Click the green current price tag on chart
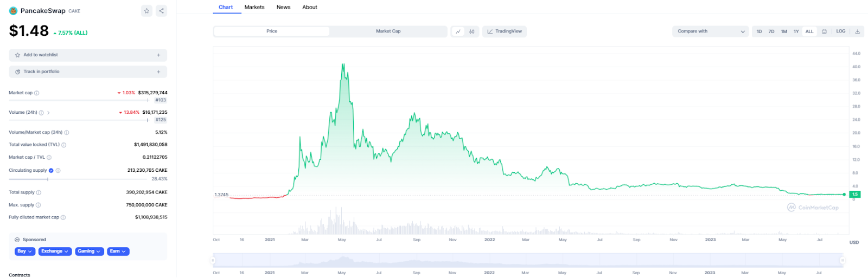 (x=855, y=195)
